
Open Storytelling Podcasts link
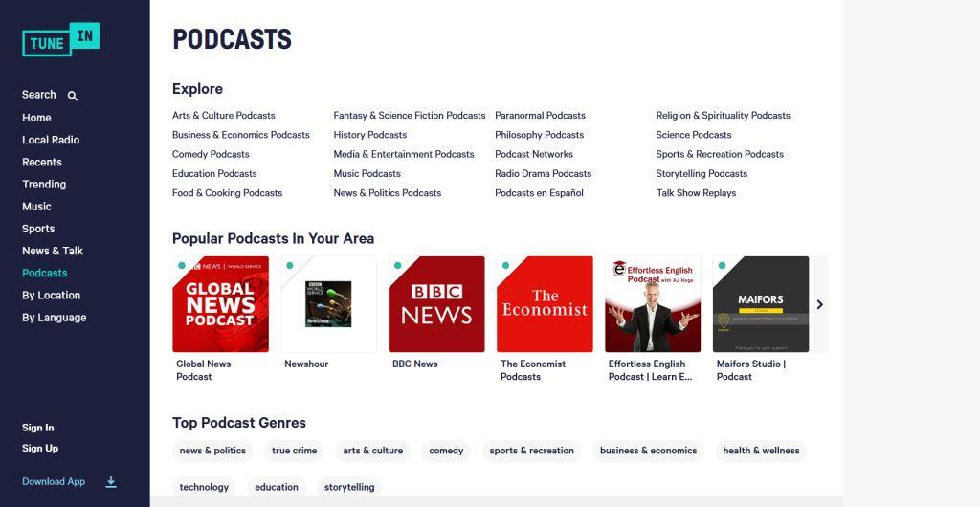(702, 173)
